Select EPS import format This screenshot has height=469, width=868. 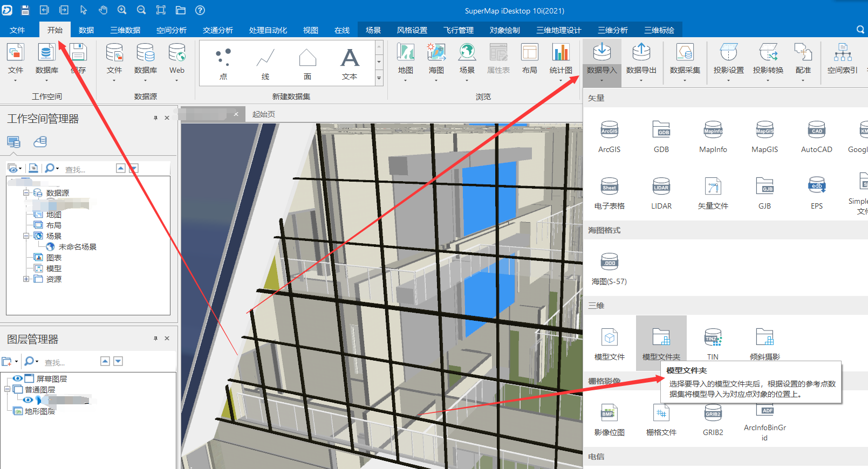pos(816,194)
